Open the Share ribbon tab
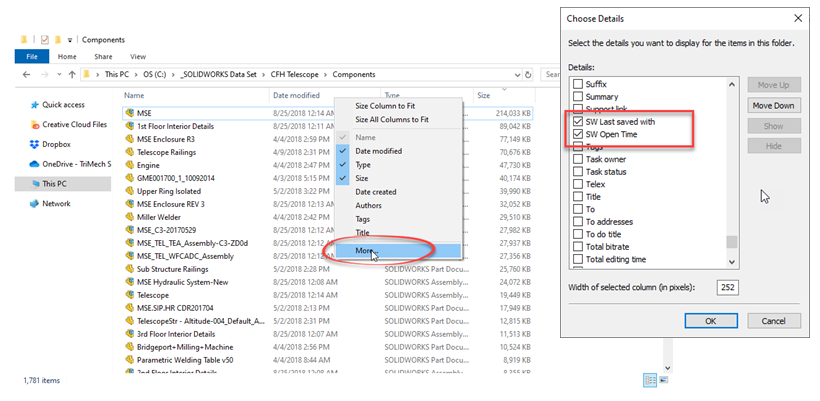The image size is (820, 401). pyautogui.click(x=103, y=56)
